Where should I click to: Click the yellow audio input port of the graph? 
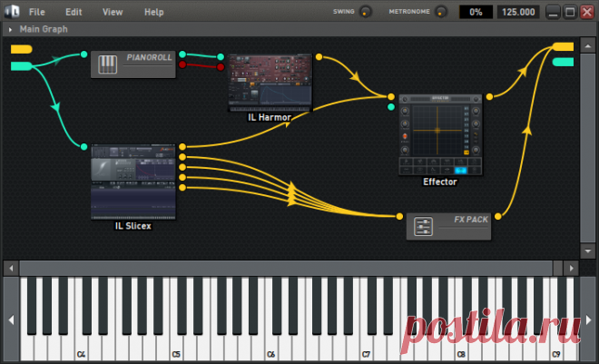[x=22, y=49]
